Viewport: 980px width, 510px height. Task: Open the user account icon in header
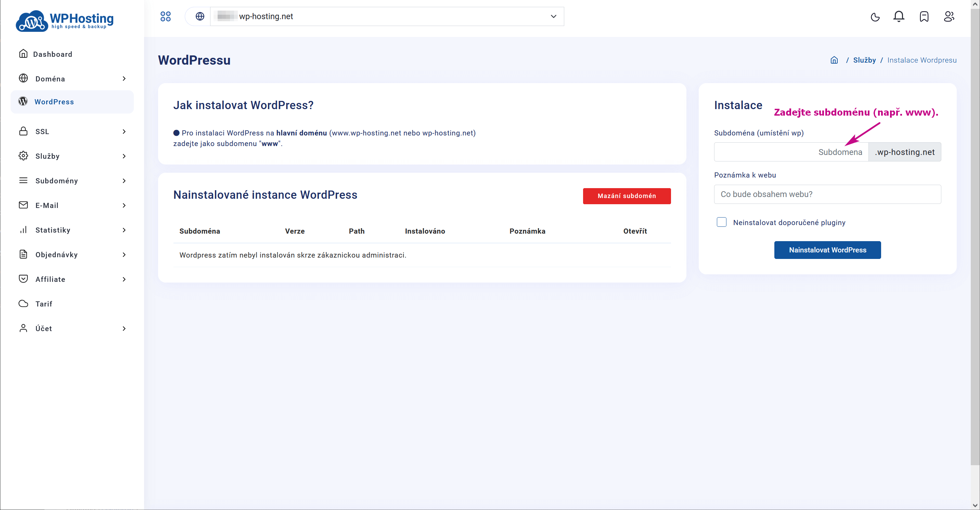[949, 16]
